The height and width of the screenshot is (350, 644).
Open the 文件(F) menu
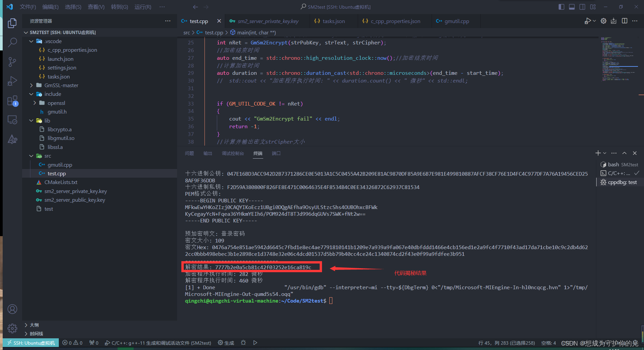coord(28,7)
